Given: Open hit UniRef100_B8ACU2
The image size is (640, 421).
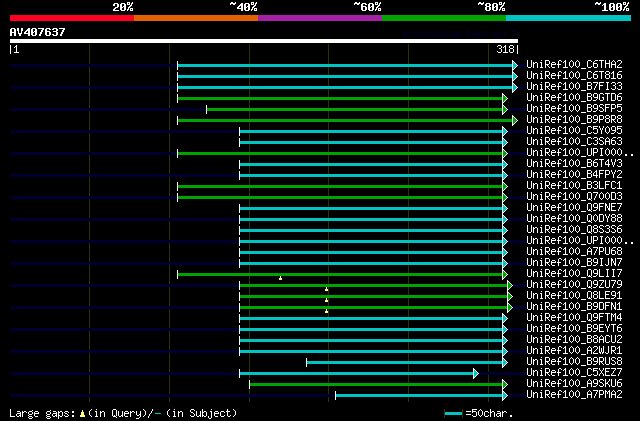Looking at the screenshot, I should 574,340.
